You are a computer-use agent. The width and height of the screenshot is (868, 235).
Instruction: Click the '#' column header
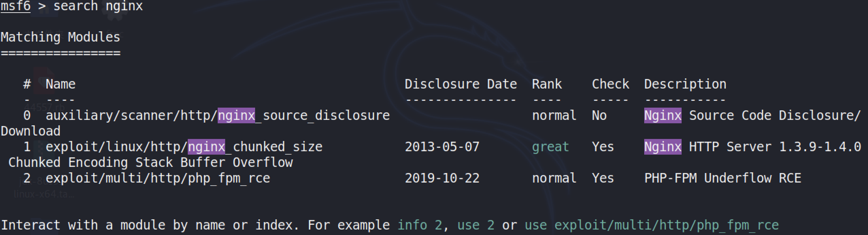pos(27,84)
